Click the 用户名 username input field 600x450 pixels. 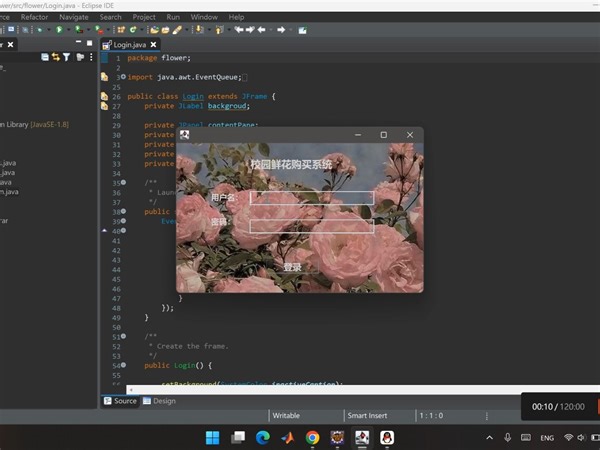pos(311,198)
